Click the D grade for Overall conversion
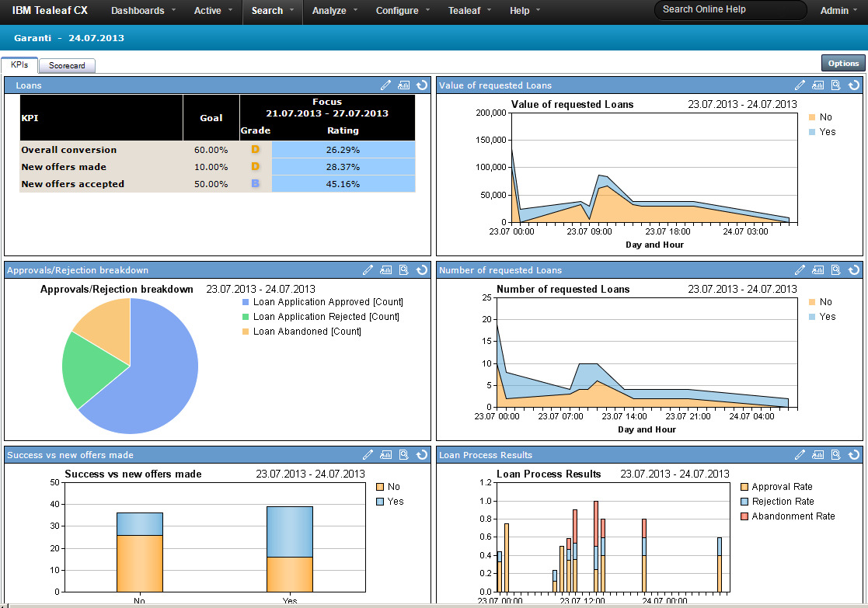Screen dimensions: 868x608 255,149
